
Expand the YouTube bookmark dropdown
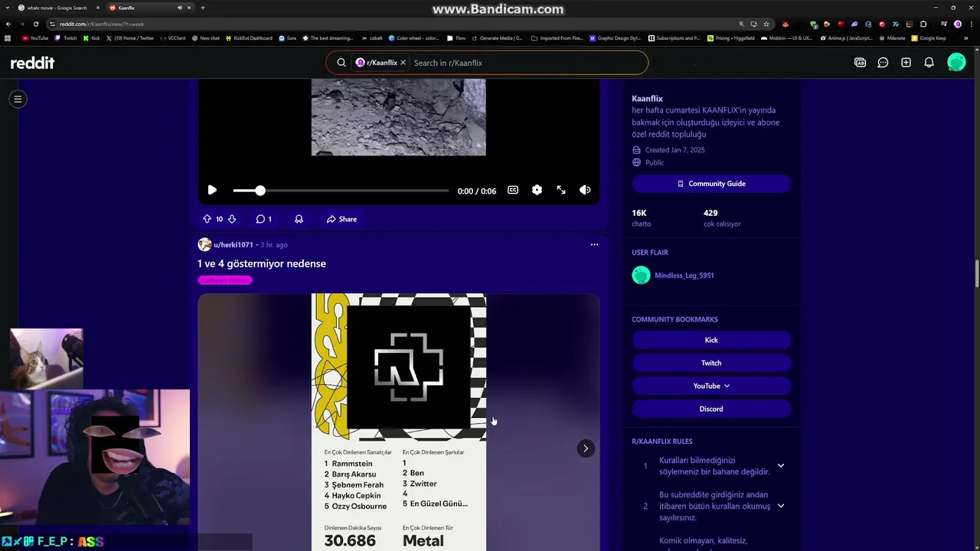tap(711, 386)
